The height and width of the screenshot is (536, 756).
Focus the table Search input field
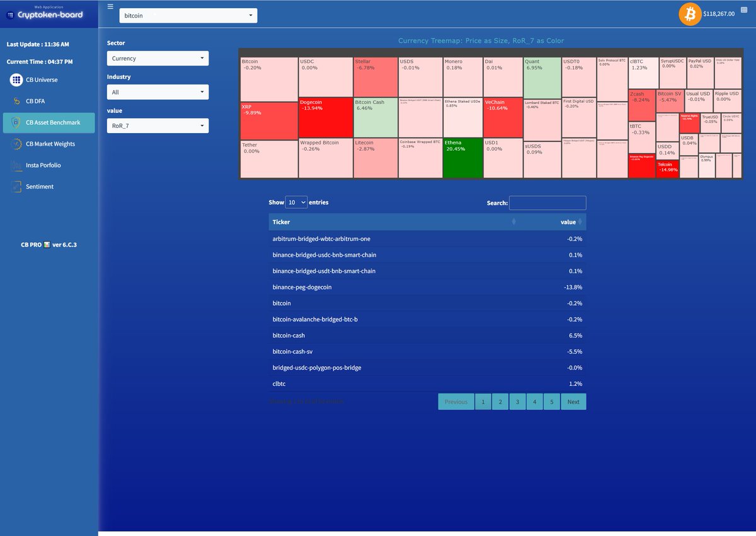click(547, 203)
